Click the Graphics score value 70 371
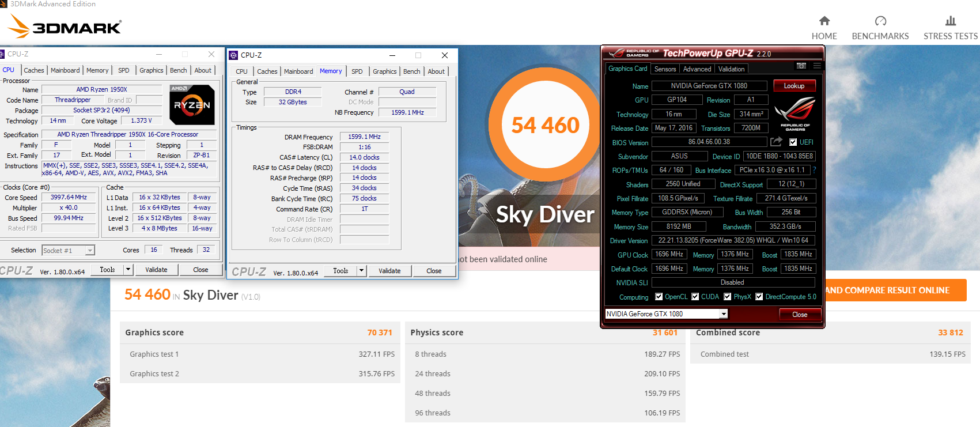The width and height of the screenshot is (980, 427). [380, 332]
